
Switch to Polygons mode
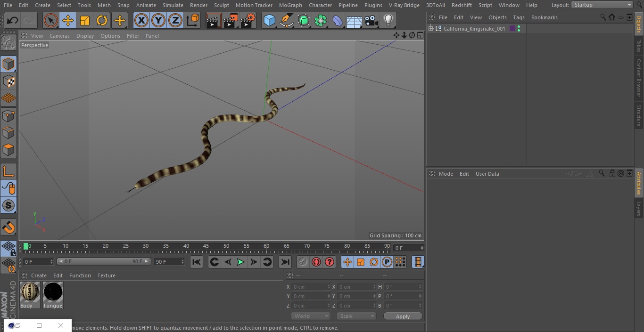(8, 150)
